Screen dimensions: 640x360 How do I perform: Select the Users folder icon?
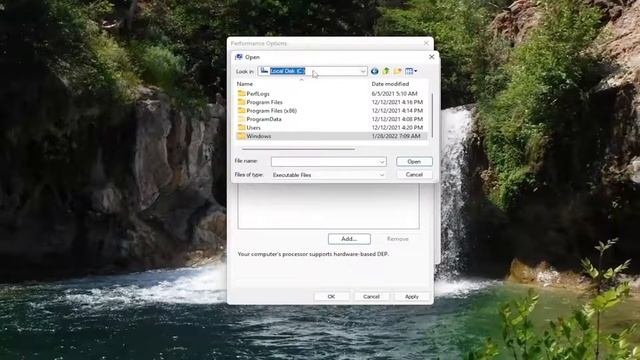(241, 128)
